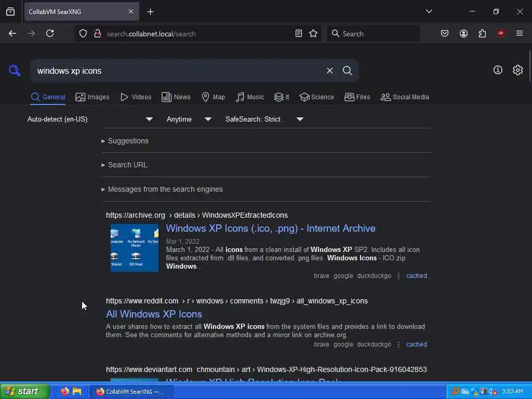Open the folder quick launch icon
The image size is (532, 399).
pos(77,391)
